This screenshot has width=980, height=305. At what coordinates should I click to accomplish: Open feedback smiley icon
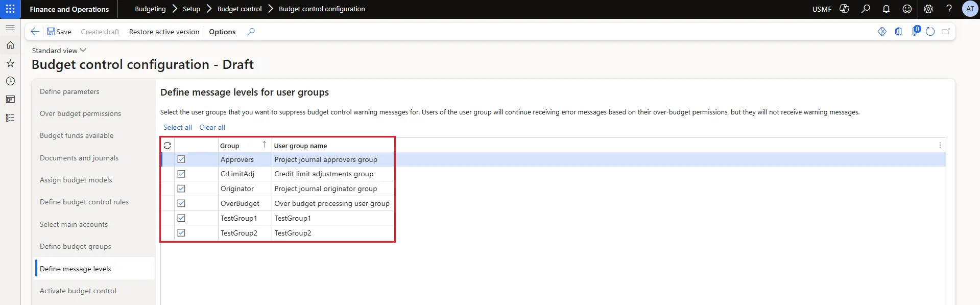click(x=907, y=9)
